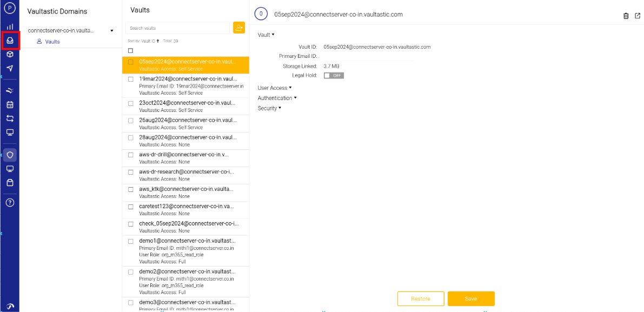644x312 pixels.
Task: Click the gauge icon at sidebar bottom
Action: coord(10,306)
